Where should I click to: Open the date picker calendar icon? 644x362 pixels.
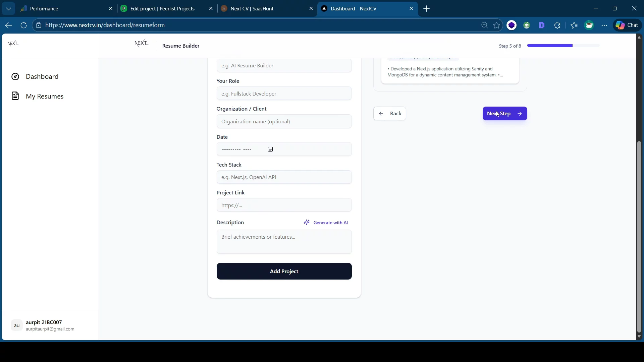[270, 149]
